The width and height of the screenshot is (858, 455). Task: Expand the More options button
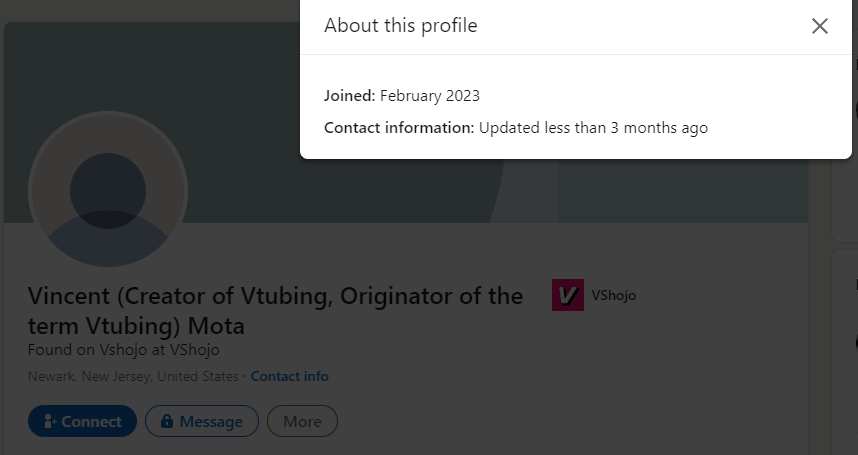click(302, 421)
